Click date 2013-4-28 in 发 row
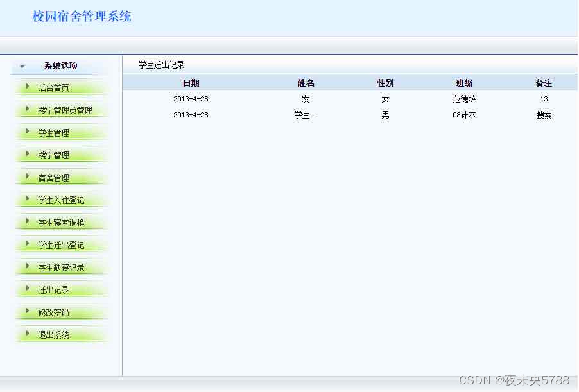 (x=191, y=99)
